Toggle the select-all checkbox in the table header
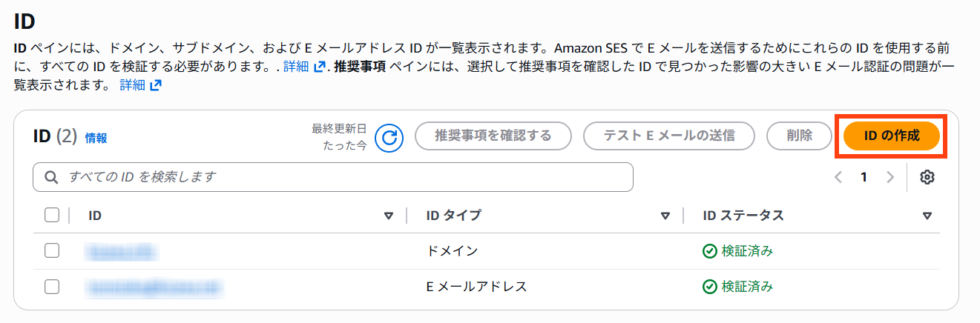The height and width of the screenshot is (323, 980). [x=52, y=216]
